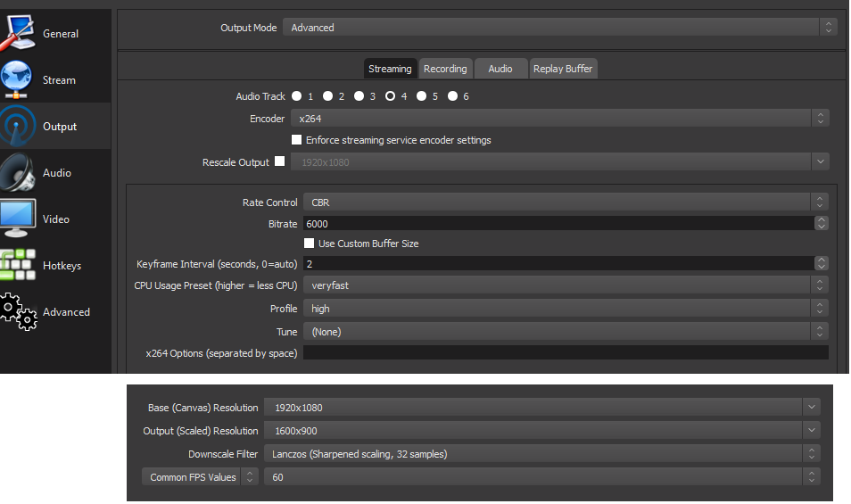Switch to the Replay Buffer tab
The height and width of the screenshot is (504, 851).
tap(563, 69)
